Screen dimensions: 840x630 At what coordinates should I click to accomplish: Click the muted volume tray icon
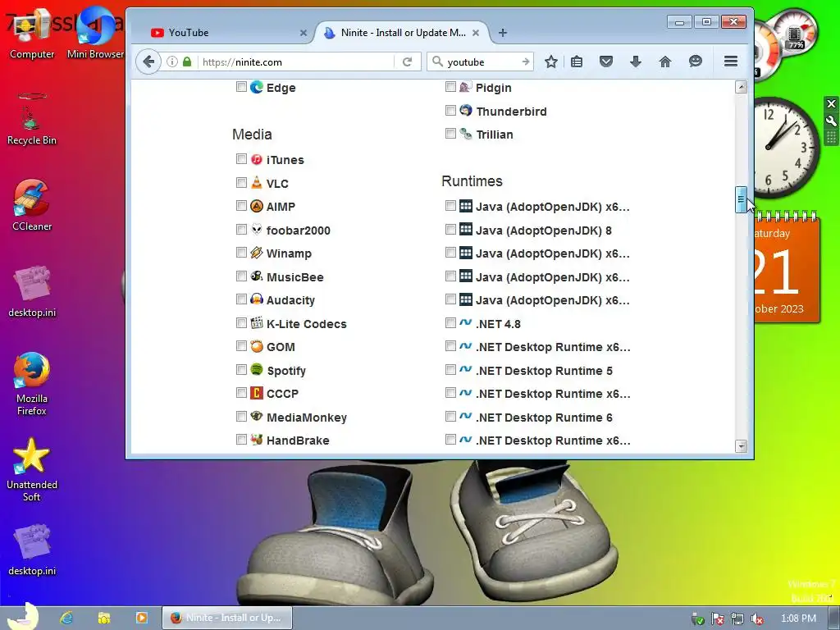click(757, 619)
